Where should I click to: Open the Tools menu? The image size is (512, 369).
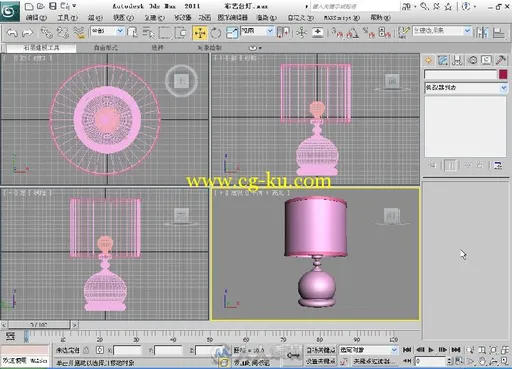click(x=68, y=18)
